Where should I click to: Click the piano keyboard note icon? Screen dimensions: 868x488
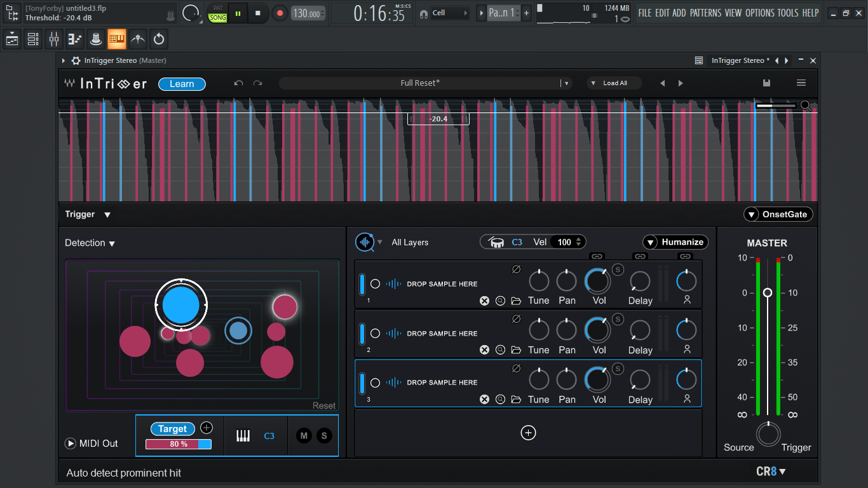click(x=243, y=436)
